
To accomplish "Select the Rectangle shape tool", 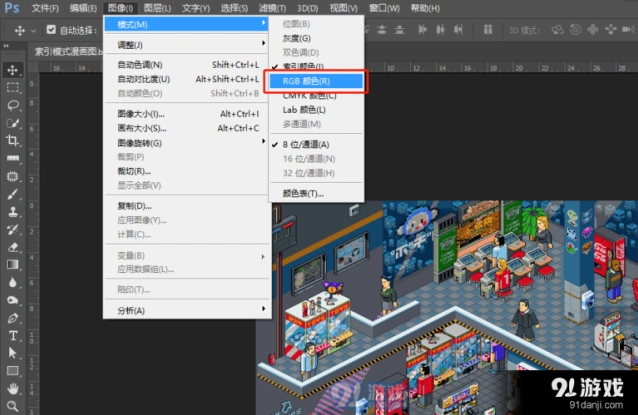I will (x=13, y=371).
